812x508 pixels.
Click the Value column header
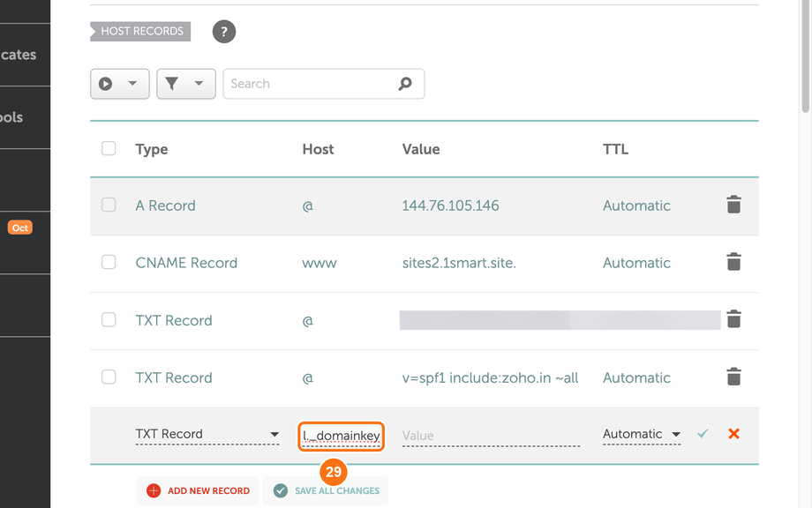tap(421, 150)
